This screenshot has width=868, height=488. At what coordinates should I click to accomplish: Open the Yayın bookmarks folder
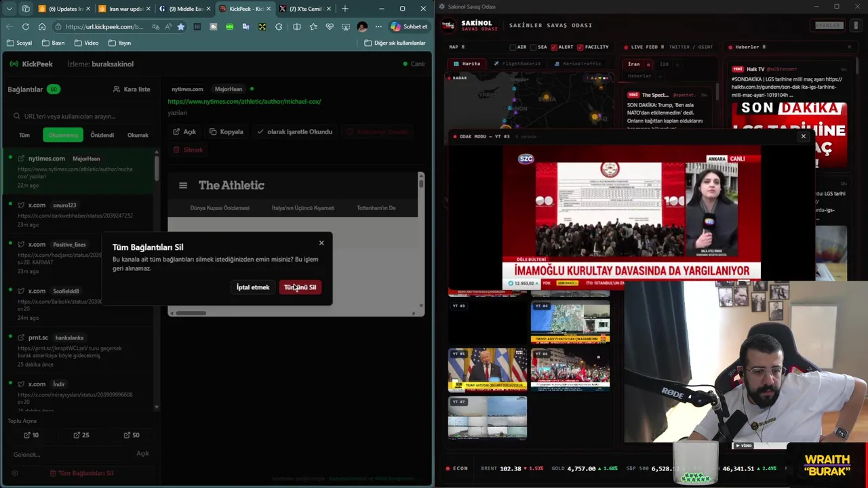click(x=119, y=43)
